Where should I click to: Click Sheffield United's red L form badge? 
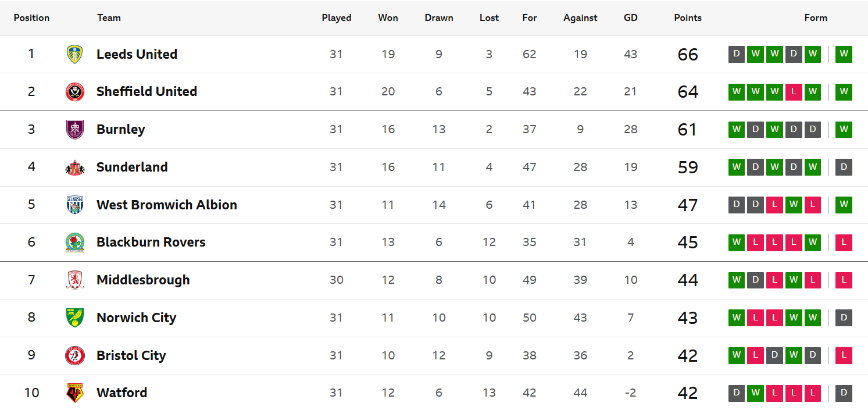coord(794,92)
